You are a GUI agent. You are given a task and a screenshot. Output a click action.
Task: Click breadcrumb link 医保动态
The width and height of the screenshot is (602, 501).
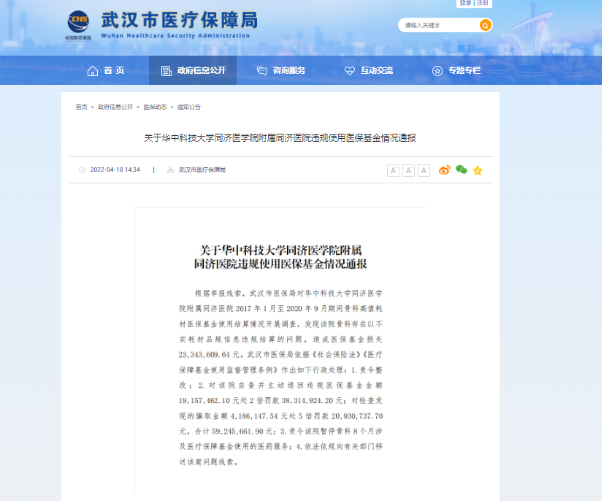[x=155, y=107]
